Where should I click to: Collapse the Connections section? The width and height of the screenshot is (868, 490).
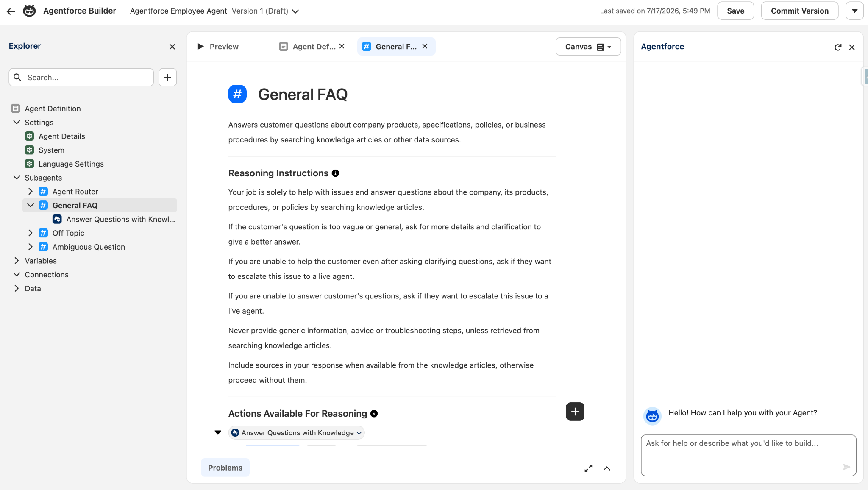(x=17, y=274)
